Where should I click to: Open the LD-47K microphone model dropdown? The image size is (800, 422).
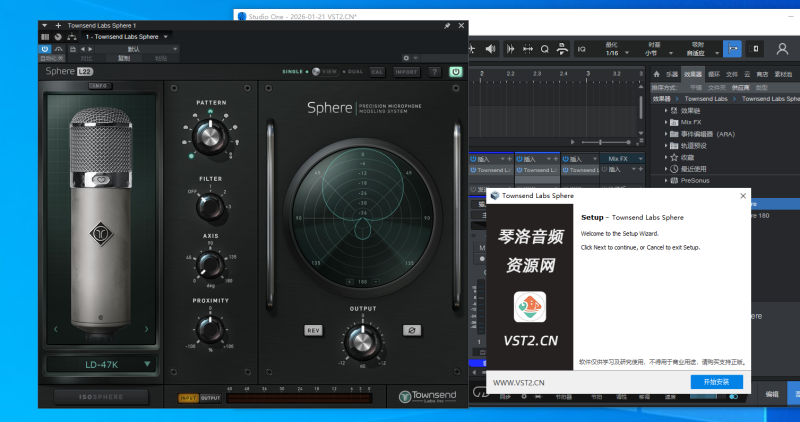[x=100, y=364]
